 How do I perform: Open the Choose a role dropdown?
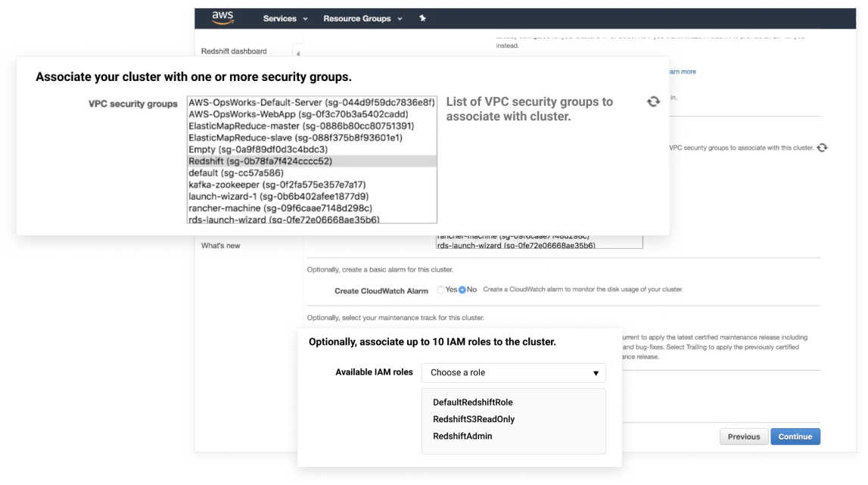513,372
